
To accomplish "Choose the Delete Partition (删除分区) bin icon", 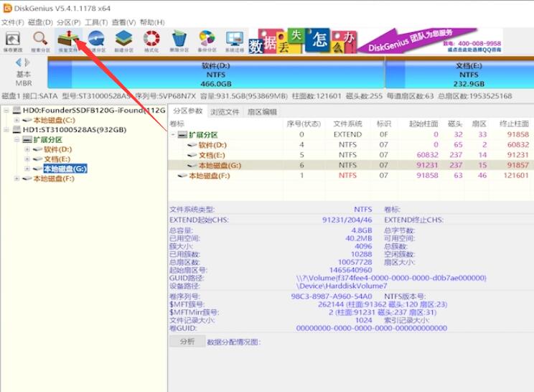I will (x=179, y=41).
